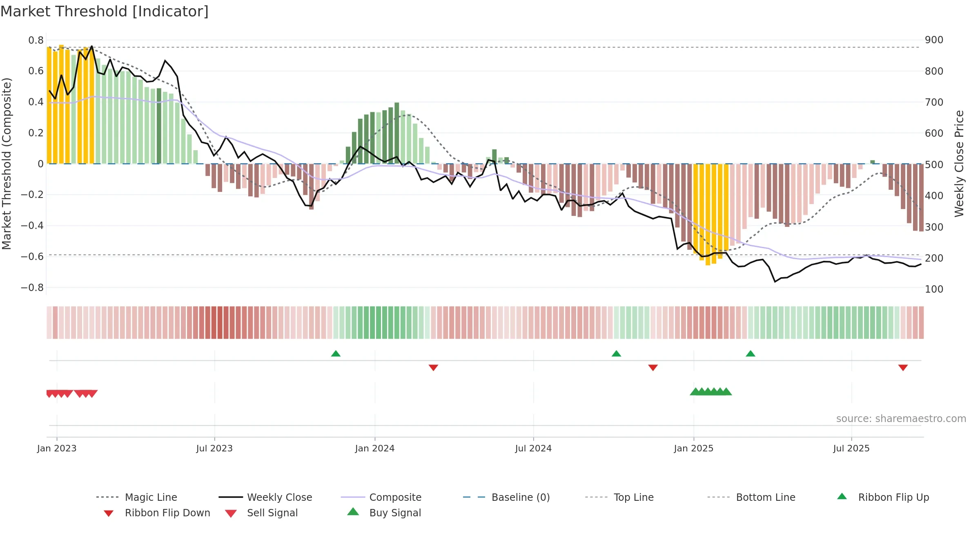Click the Jan 2025 axis label
Viewport: 980px width, 551px height.
pos(694,448)
